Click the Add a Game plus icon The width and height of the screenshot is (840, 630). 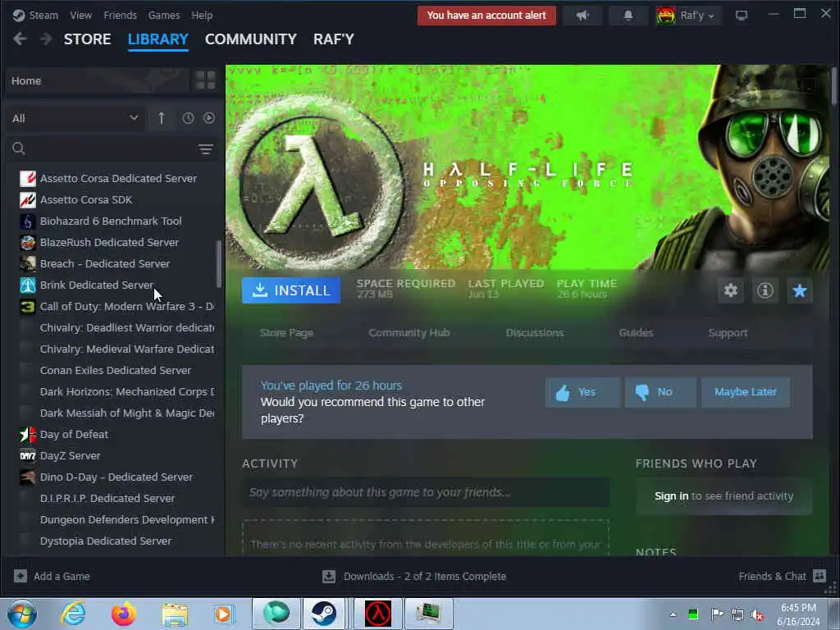(x=21, y=576)
